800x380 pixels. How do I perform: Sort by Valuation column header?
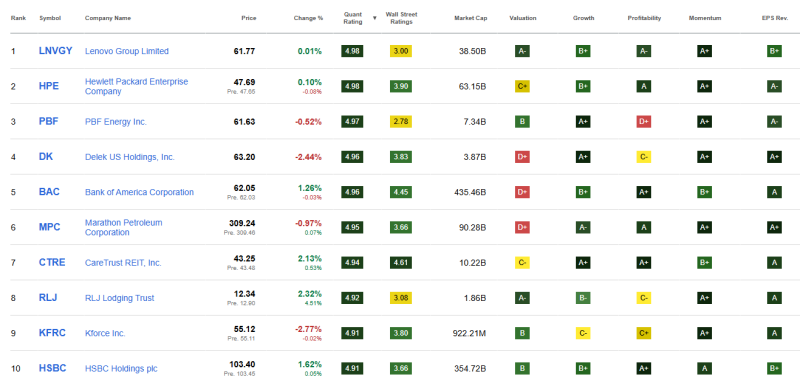[522, 18]
